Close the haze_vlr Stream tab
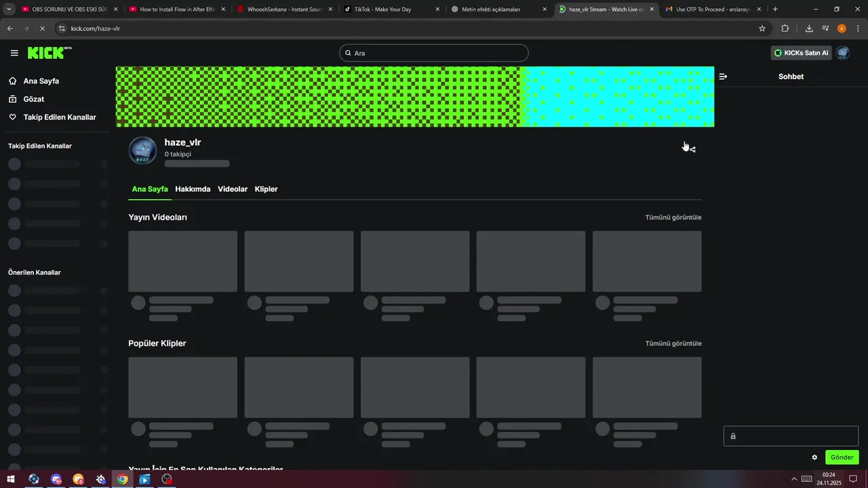868x488 pixels. click(652, 9)
